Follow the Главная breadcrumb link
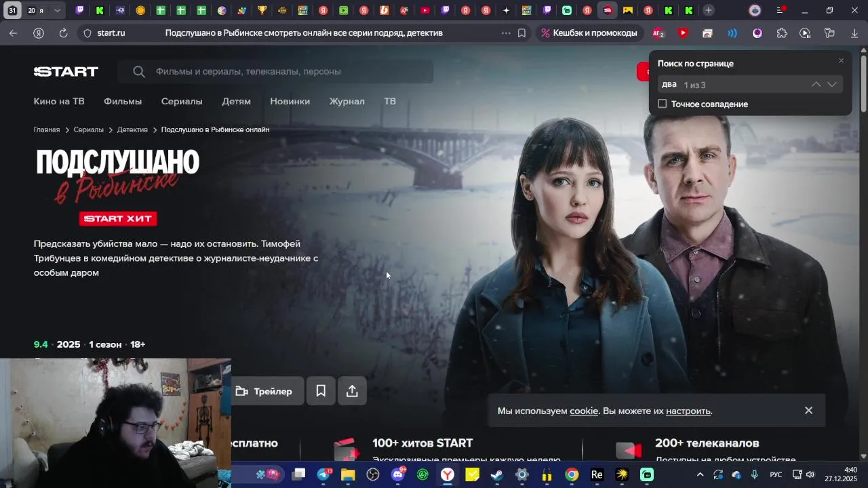 coord(47,129)
